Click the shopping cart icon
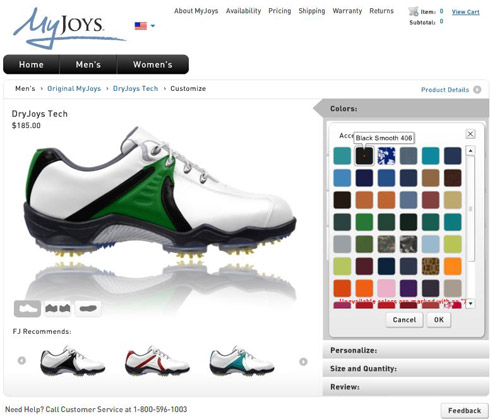 coord(413,11)
